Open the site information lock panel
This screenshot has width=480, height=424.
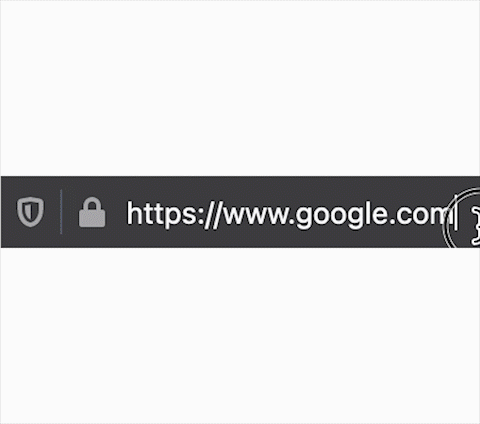tap(92, 212)
